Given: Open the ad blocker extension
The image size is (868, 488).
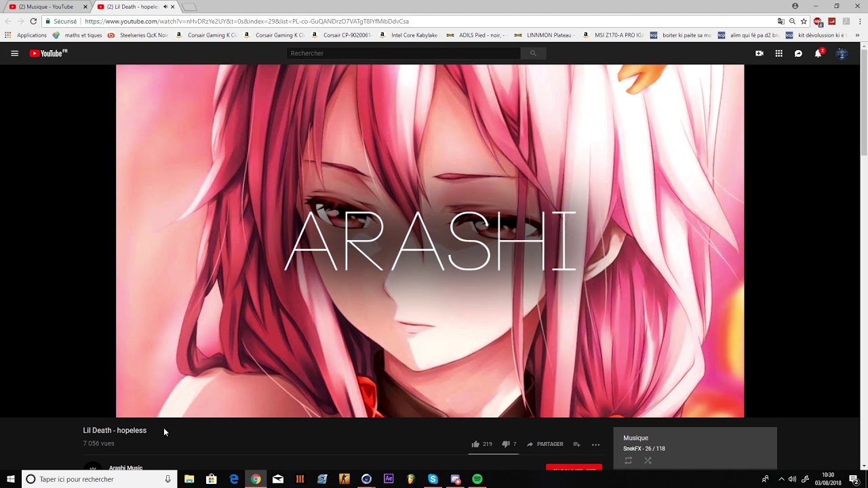Looking at the screenshot, I should pos(818,21).
